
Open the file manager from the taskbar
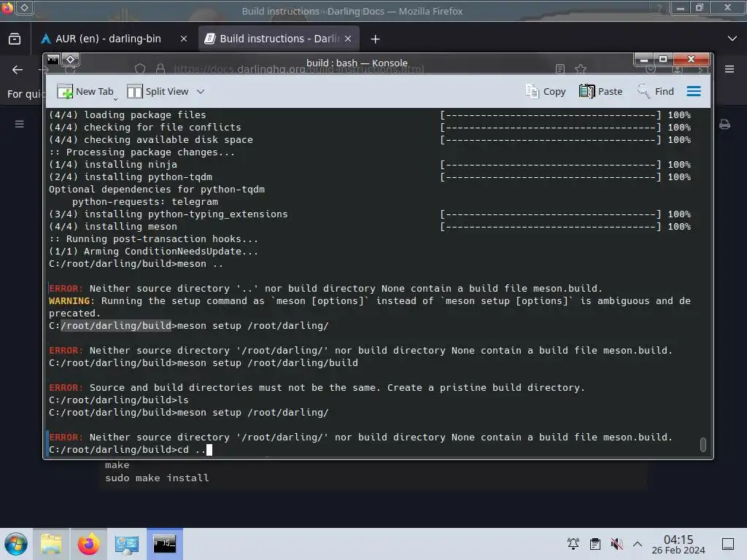point(51,544)
